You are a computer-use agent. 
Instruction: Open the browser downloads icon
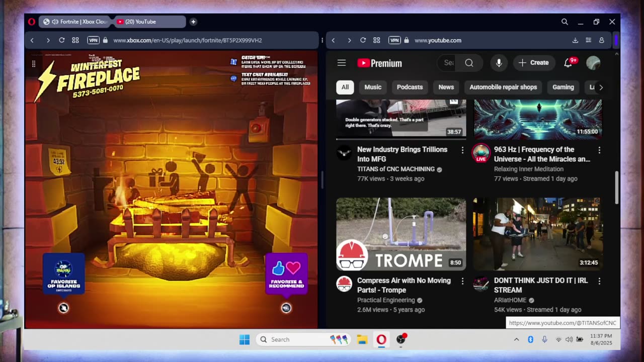pyautogui.click(x=575, y=40)
